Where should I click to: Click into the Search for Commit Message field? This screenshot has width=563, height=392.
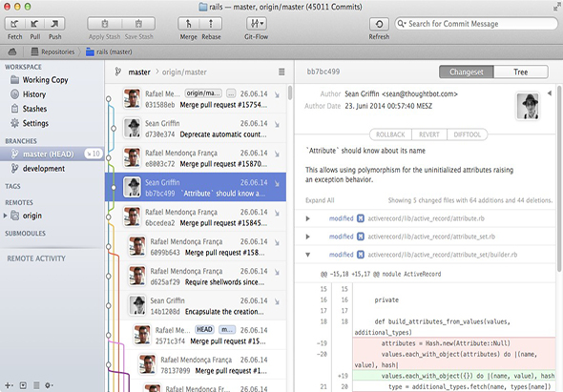(476, 24)
